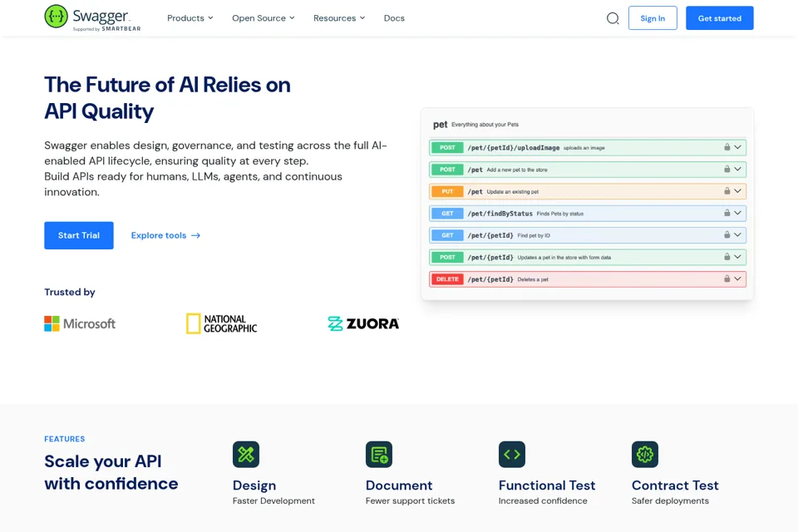Toggle lock on POST /pet/{petId}/uploadImage row

727,147
